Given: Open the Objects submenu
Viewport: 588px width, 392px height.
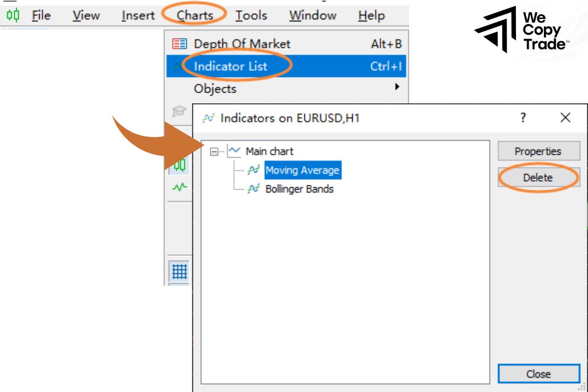Looking at the screenshot, I should (214, 89).
